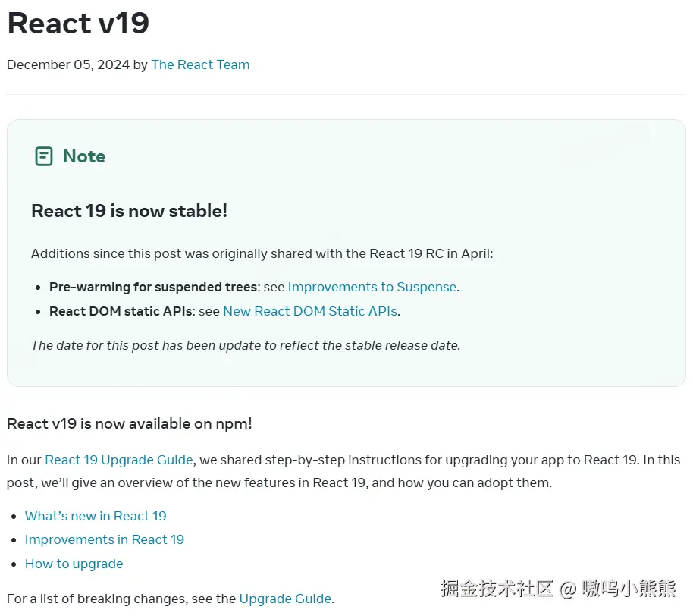Navigate to How to upgrade section

pos(74,564)
